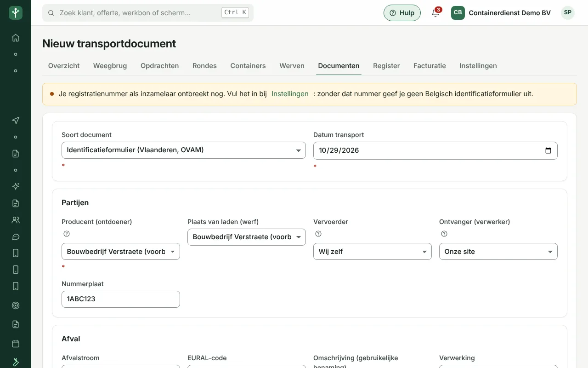Focus the search field for klant, offerte, werkbon
This screenshot has height=368, width=588.
point(148,13)
